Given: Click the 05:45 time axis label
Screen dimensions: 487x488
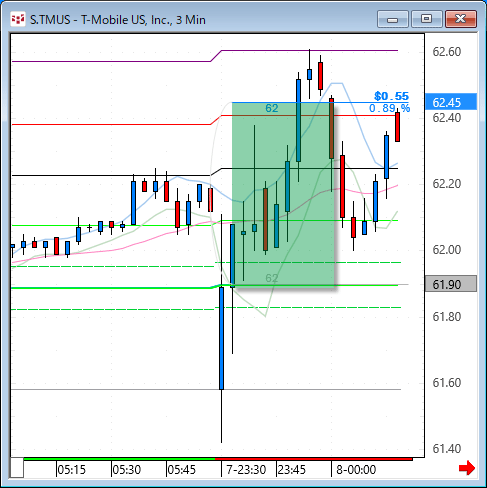Looking at the screenshot, I should (182, 470).
